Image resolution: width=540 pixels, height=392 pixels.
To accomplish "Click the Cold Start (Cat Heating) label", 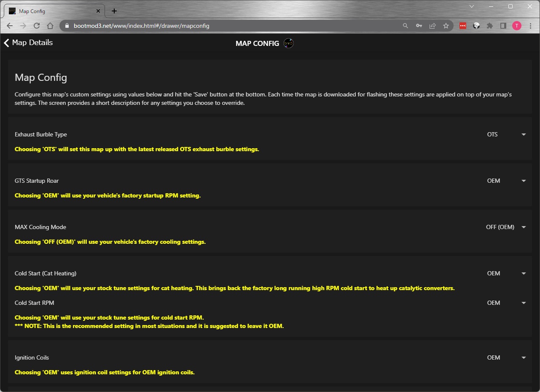I will coord(46,273).
